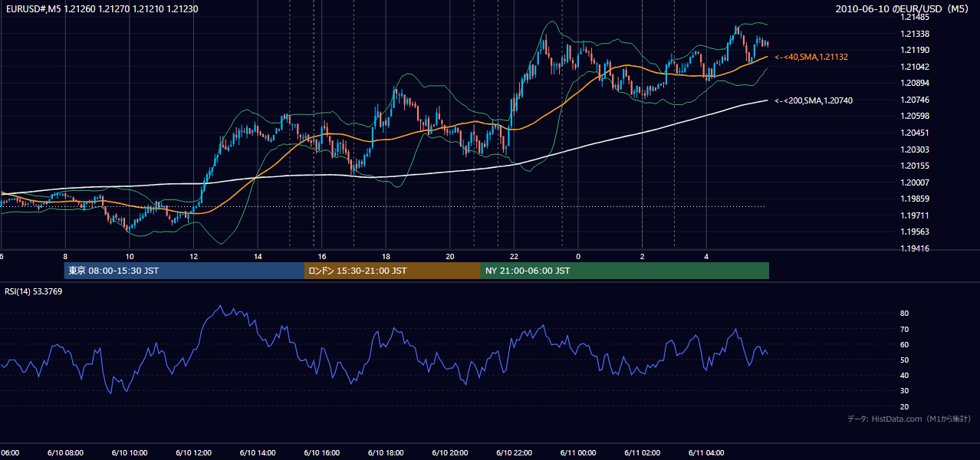Click the 6/10 08:00 date label
The height and width of the screenshot is (460, 980).
pos(66,452)
